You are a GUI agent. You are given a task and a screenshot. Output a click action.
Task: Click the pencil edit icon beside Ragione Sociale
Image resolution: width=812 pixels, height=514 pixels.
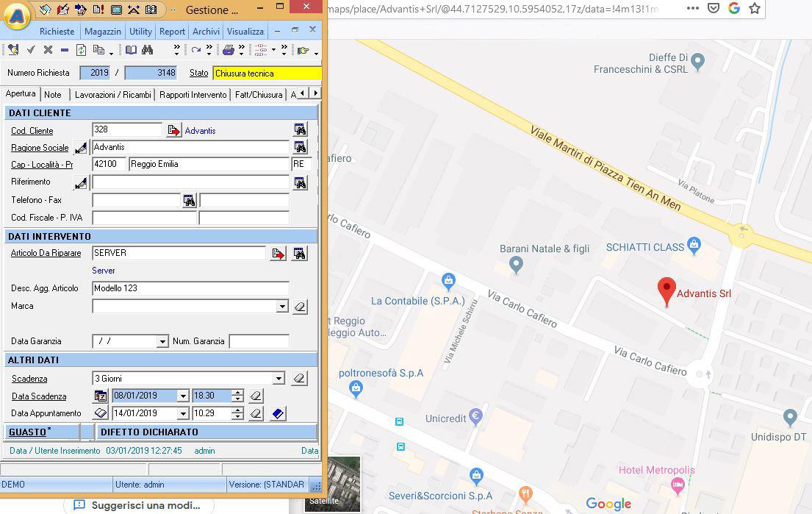[x=81, y=148]
